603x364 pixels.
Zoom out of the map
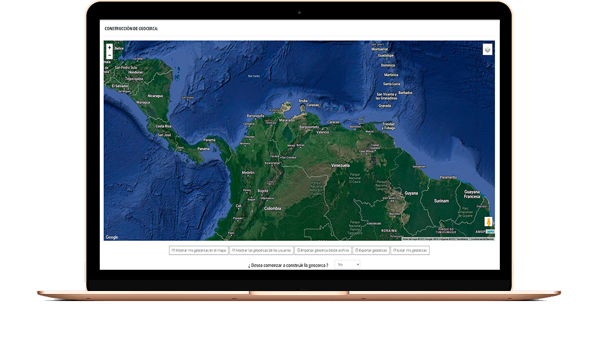(x=109, y=56)
